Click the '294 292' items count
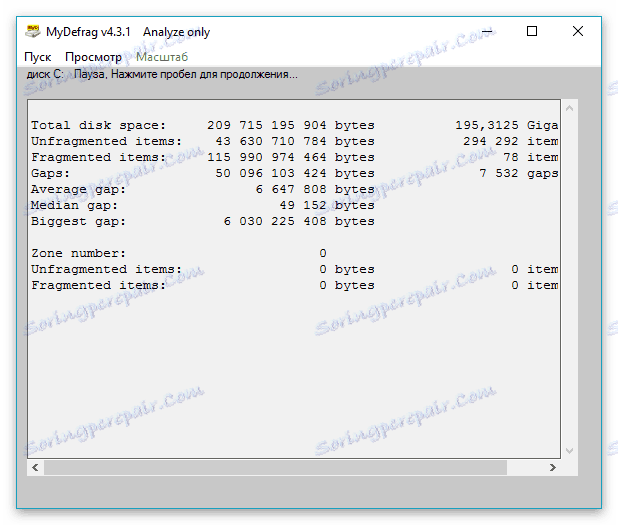 click(x=490, y=141)
